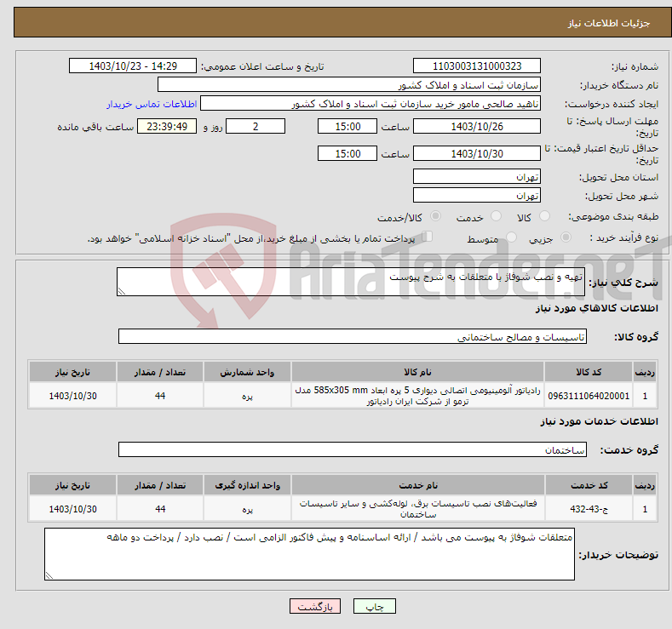
Task: Click the need number field 1103003131000323
Action: point(477,66)
